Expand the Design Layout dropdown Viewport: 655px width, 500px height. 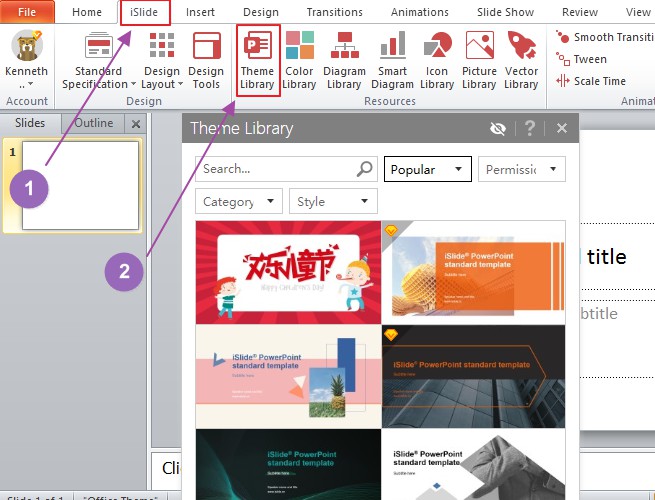(x=162, y=60)
